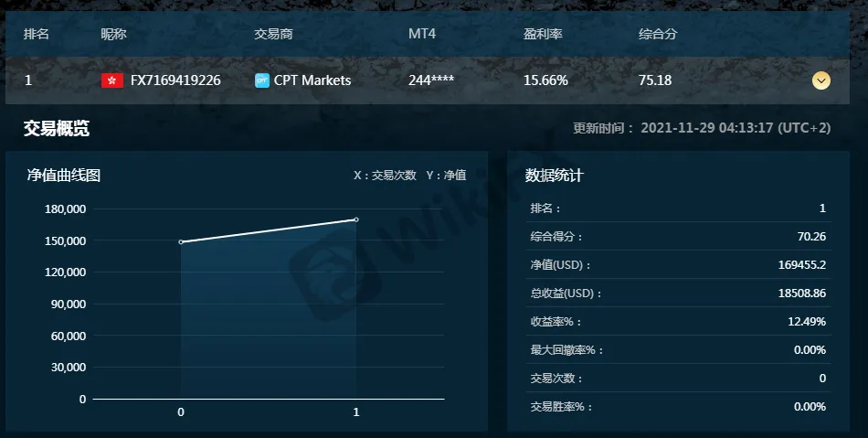Select the 75.18 composite score
The height and width of the screenshot is (438, 868).
point(655,80)
